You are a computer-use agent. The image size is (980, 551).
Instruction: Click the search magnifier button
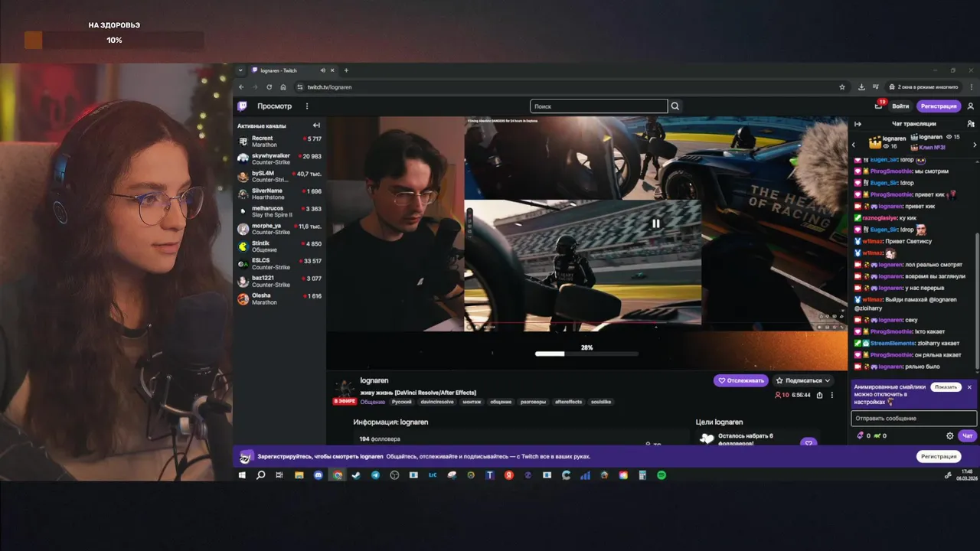(675, 106)
